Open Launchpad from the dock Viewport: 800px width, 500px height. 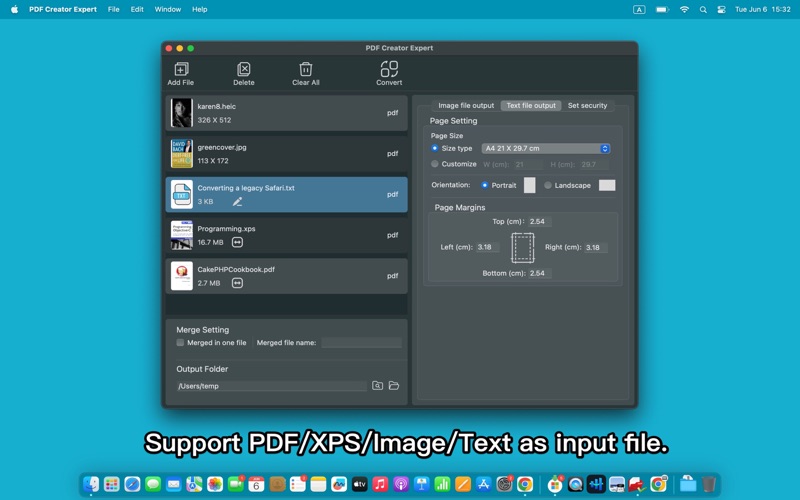point(112,484)
